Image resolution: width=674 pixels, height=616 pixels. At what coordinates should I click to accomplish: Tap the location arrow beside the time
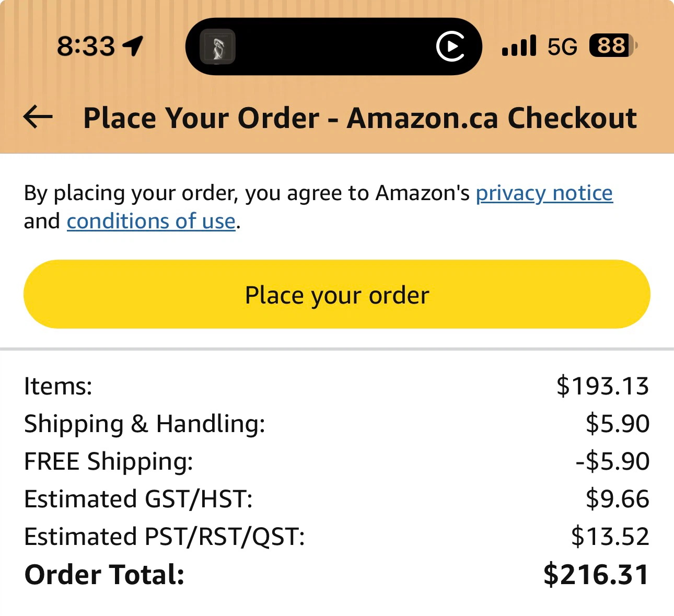tap(133, 46)
